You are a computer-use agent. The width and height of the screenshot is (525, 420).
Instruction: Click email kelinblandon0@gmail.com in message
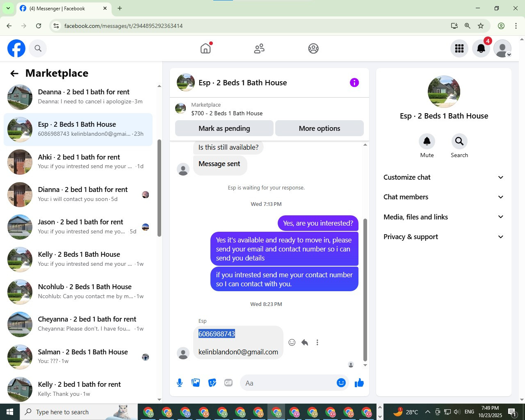pos(238,352)
